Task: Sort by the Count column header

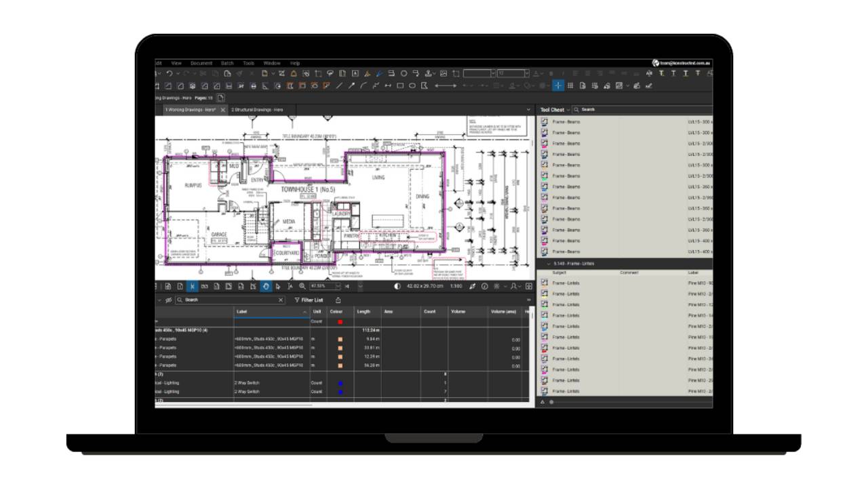Action: 434,312
